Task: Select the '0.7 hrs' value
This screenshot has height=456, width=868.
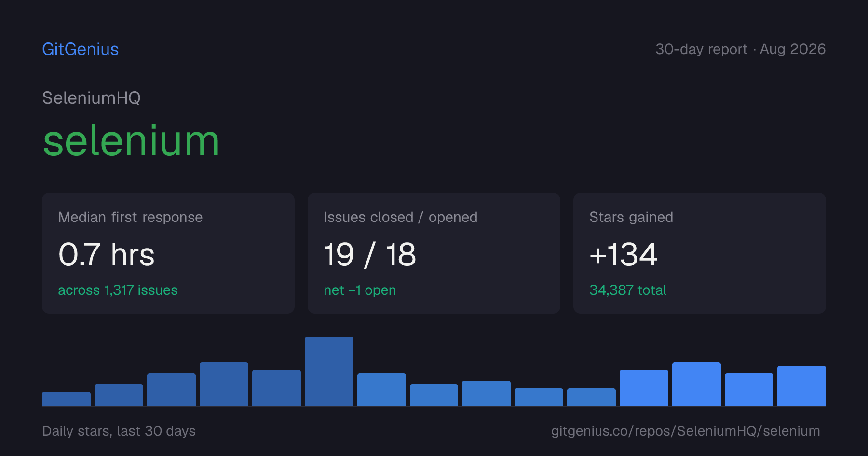Action: pos(107,254)
